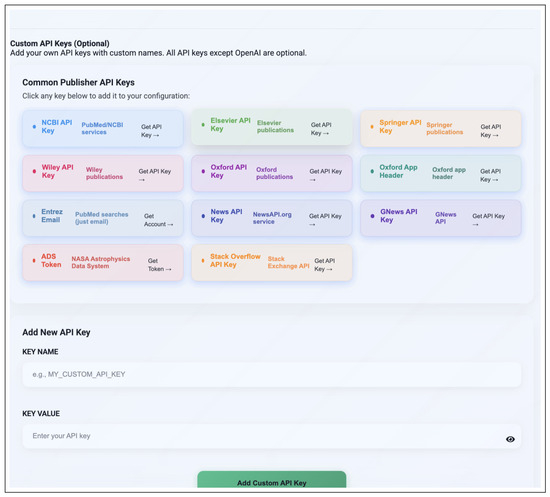Click the 'Common Publisher API Keys' heading

(78, 82)
